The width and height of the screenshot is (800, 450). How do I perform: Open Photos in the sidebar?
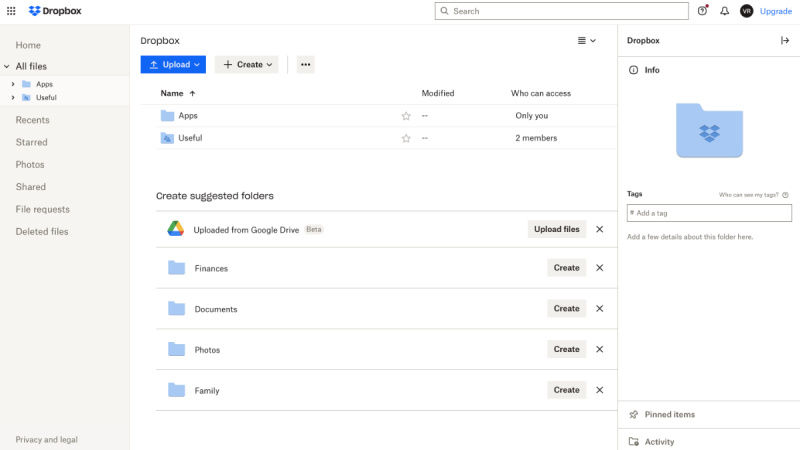click(x=30, y=164)
